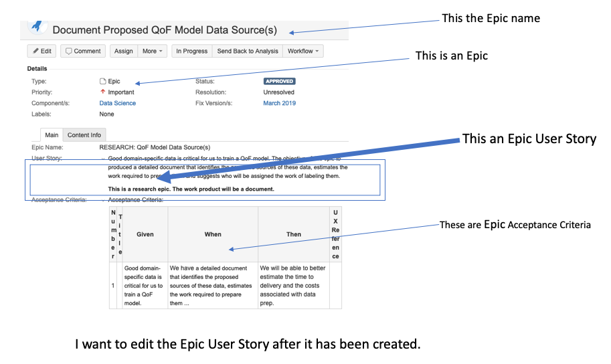Click the In Progress transition button

click(191, 51)
